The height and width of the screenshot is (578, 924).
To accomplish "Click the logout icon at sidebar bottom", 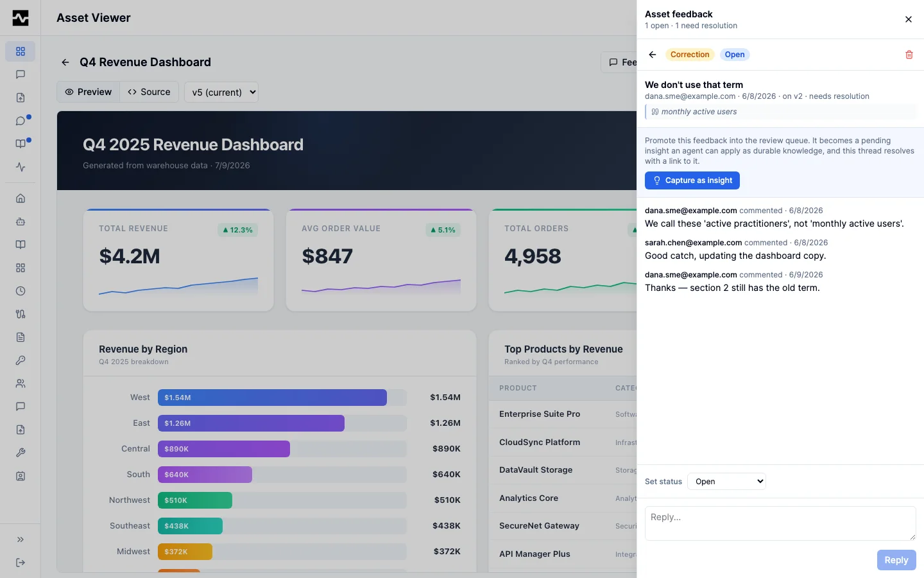I will point(21,563).
